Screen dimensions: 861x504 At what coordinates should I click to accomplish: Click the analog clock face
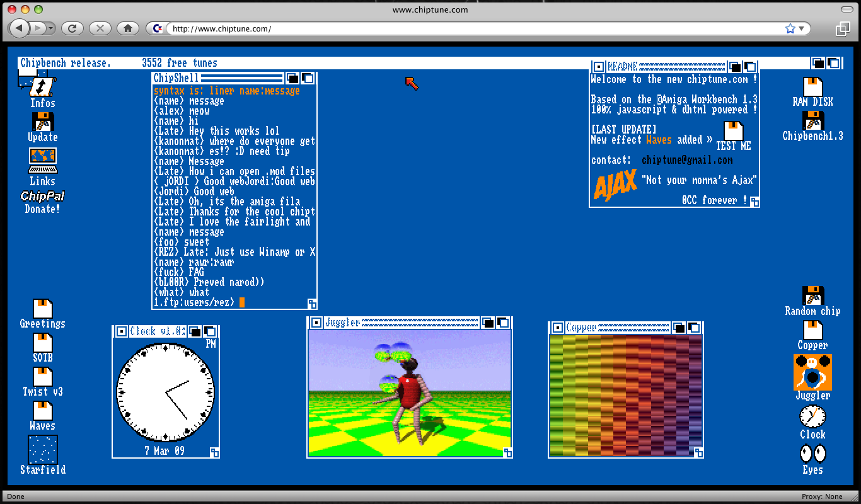click(166, 392)
